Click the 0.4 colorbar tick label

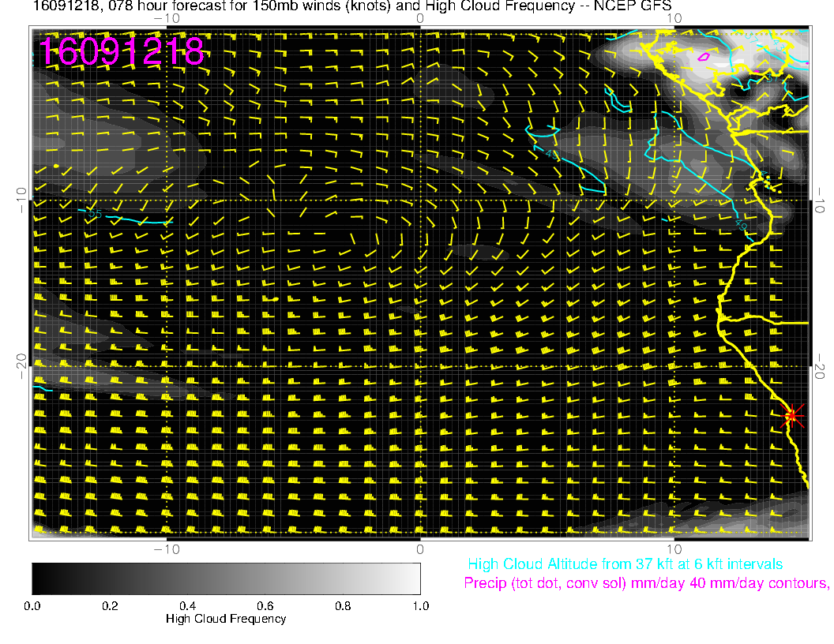[187, 606]
